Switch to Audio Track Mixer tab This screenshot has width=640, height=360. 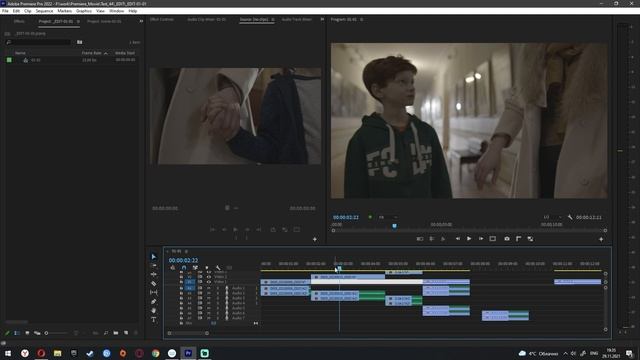coord(297,19)
